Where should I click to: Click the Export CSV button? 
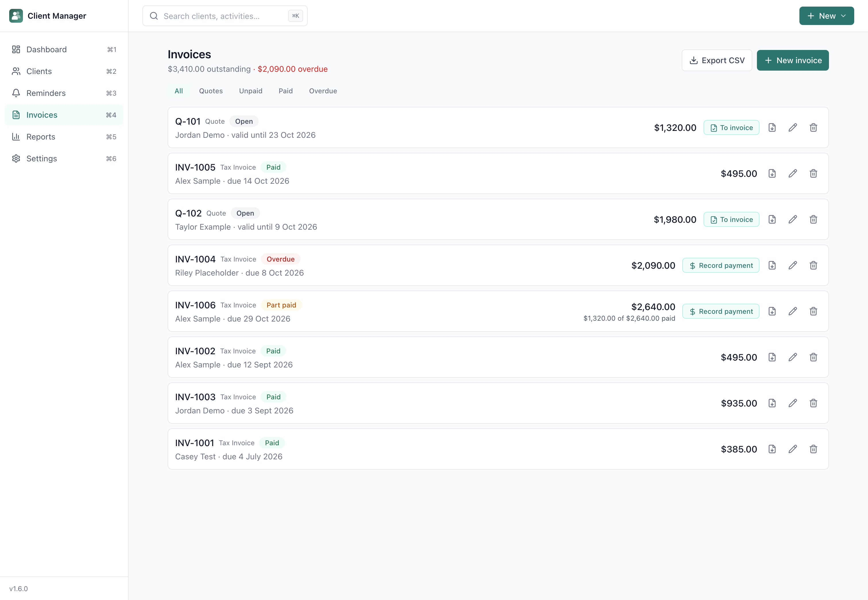pyautogui.click(x=716, y=60)
